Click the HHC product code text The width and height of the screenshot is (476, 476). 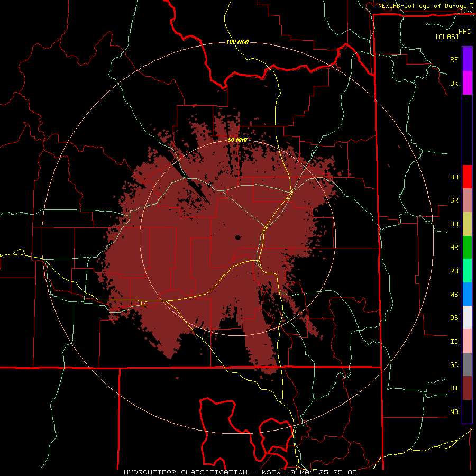[x=465, y=32]
